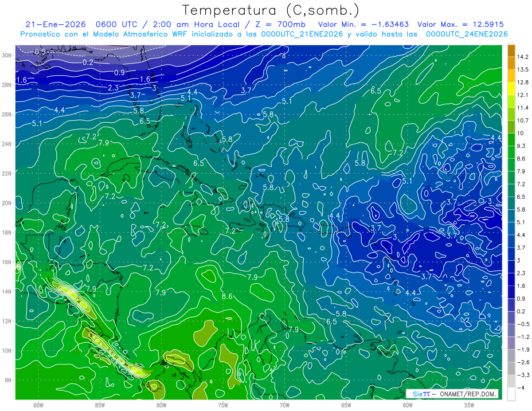This screenshot has height=411, width=532.
Task: Click the color legend value '10'
Action: point(520,133)
